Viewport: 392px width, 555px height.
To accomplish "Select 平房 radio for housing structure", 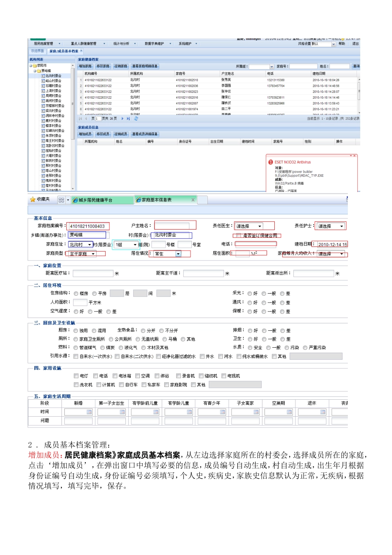I will pos(94,294).
